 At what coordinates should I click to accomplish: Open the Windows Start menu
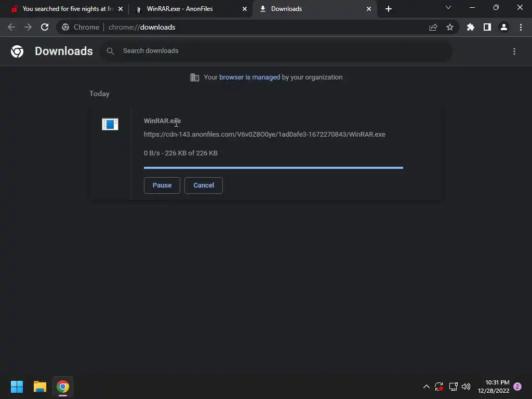(x=17, y=387)
